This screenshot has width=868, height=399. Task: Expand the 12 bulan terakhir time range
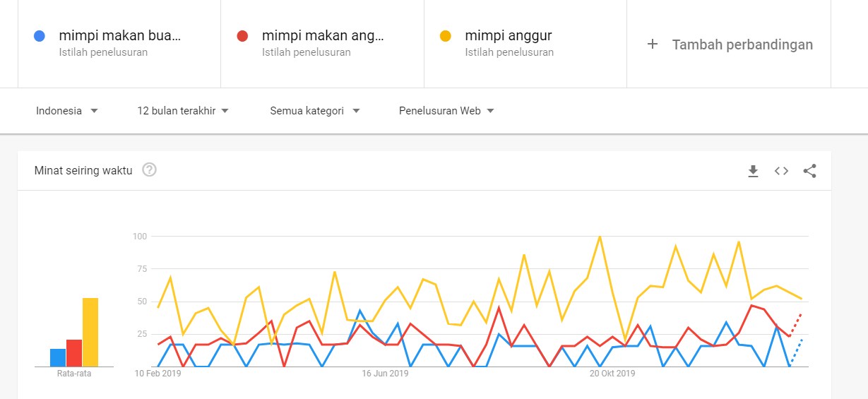click(183, 111)
